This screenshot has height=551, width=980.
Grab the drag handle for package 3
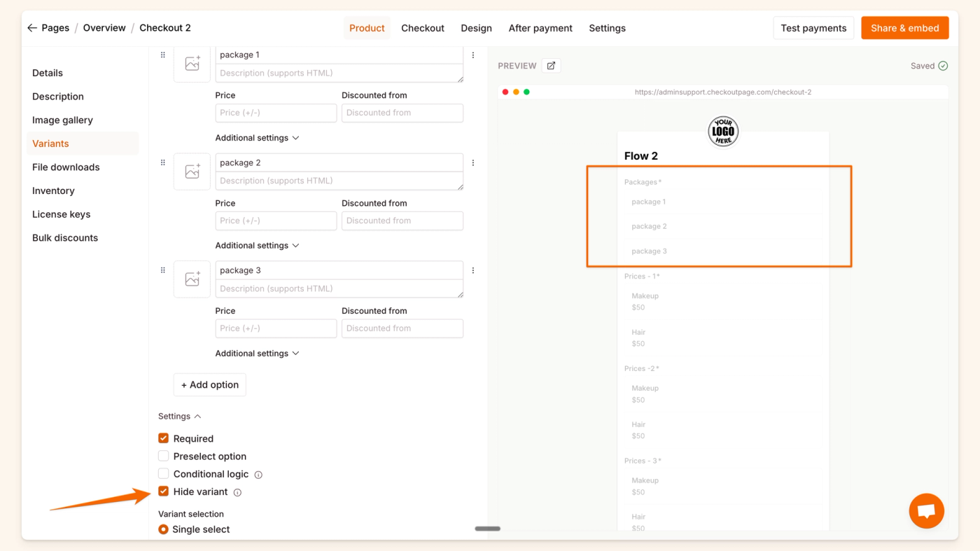pos(163,270)
